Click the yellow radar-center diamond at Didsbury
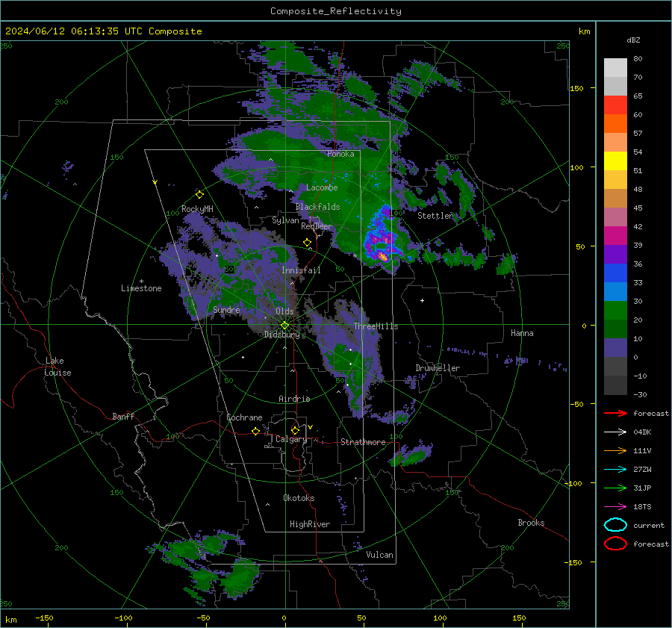 pyautogui.click(x=284, y=325)
